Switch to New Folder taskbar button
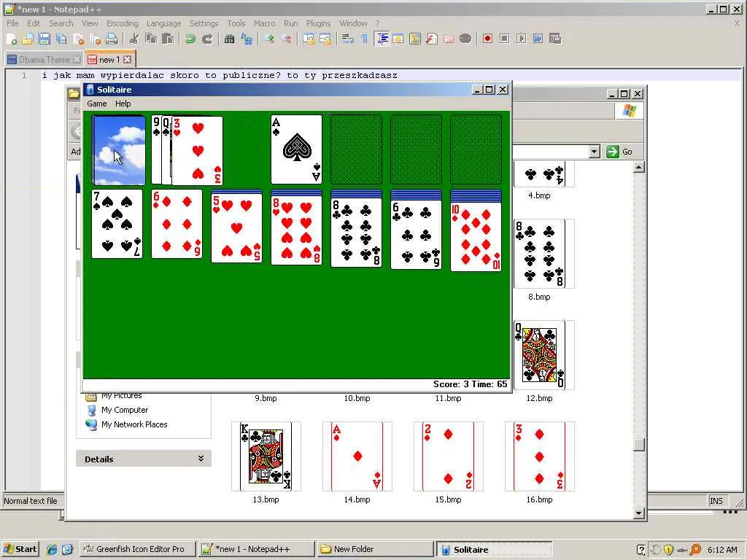The image size is (747, 560). point(376,549)
